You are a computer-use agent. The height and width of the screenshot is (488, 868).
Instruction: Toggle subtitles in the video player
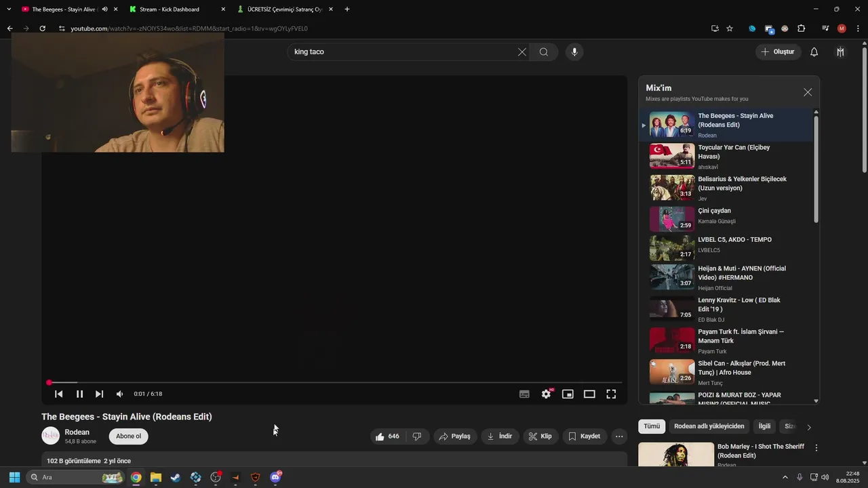click(524, 394)
